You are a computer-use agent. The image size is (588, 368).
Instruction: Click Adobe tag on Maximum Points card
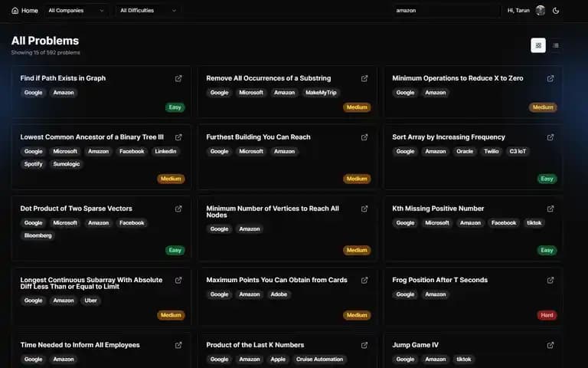pyautogui.click(x=279, y=294)
